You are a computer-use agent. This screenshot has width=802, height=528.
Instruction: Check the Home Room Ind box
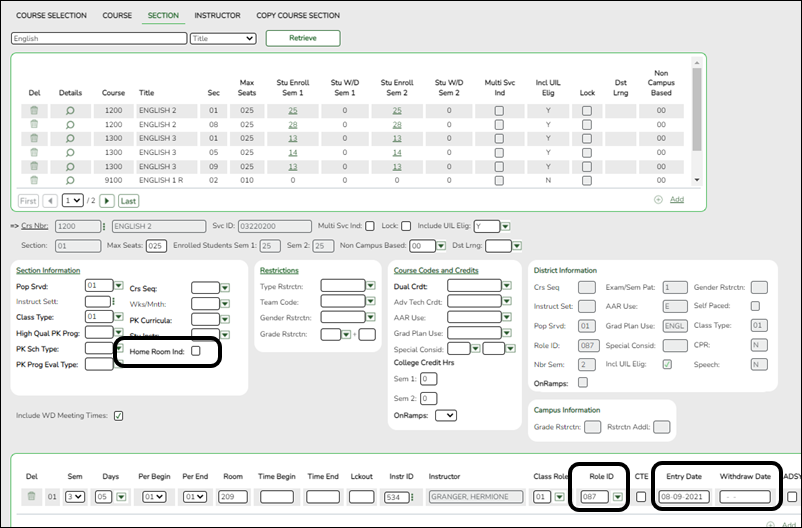tap(196, 351)
